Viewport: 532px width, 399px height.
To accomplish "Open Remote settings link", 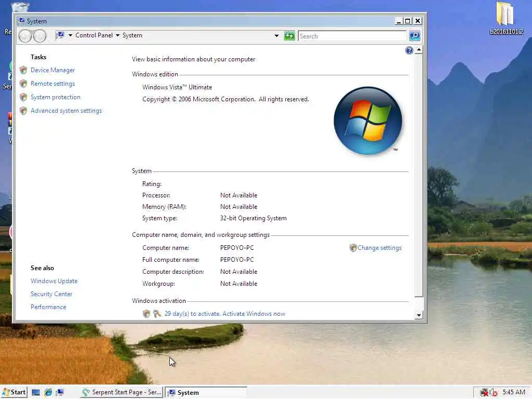I will click(52, 84).
